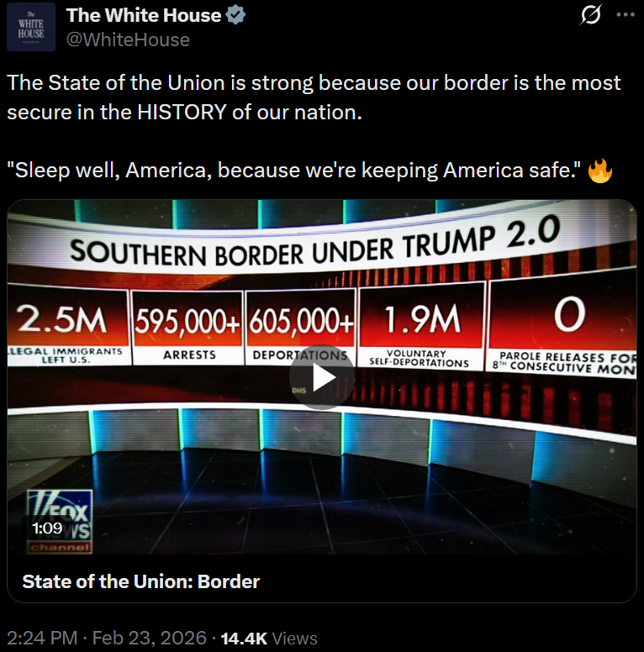This screenshot has width=644, height=652.
Task: Open the 2:24 PM Feb 23, 2026 timestamp
Action: point(107,639)
